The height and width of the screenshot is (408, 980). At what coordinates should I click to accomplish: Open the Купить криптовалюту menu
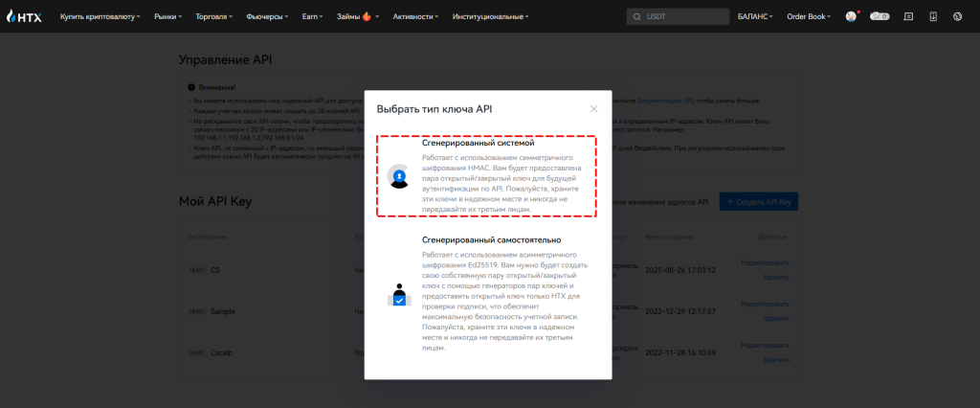coord(100,17)
